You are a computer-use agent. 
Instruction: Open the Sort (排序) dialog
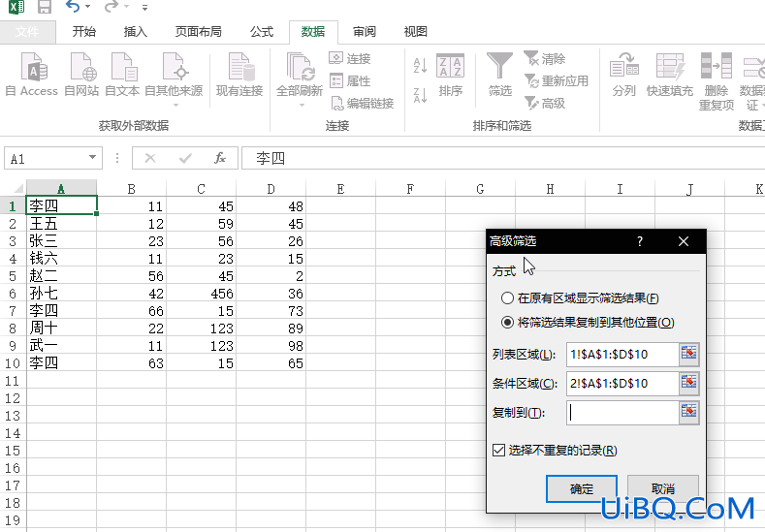tap(450, 75)
